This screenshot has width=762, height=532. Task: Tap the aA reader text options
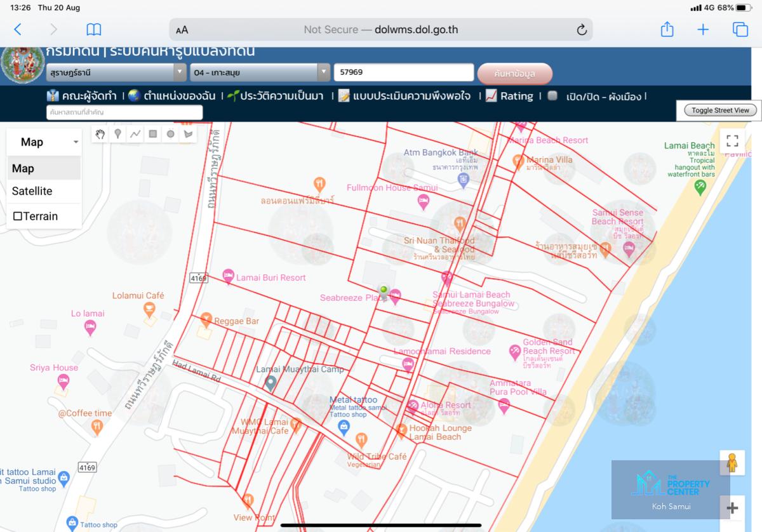182,30
